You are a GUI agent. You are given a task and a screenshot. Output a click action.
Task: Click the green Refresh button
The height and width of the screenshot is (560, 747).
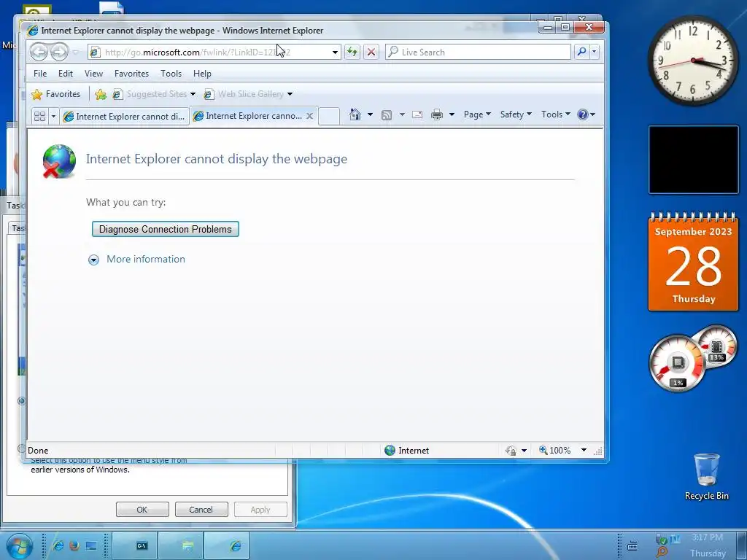tap(352, 52)
